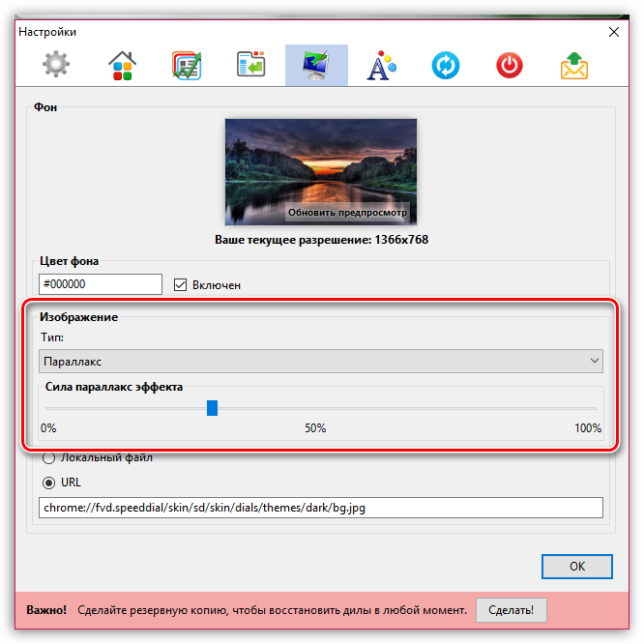Expand the Параллакс type dropdown
The image size is (644, 644).
pos(321,361)
